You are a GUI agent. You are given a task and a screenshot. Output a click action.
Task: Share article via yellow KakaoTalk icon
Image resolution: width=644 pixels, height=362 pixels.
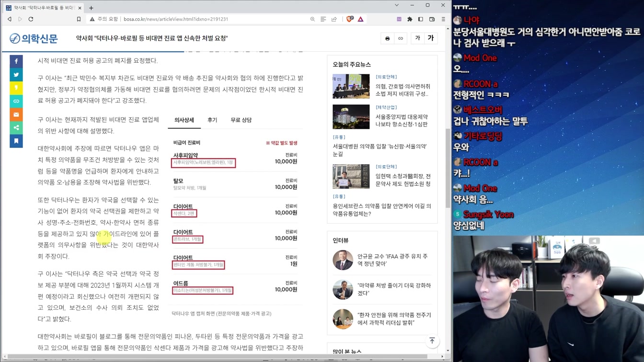coord(16,88)
